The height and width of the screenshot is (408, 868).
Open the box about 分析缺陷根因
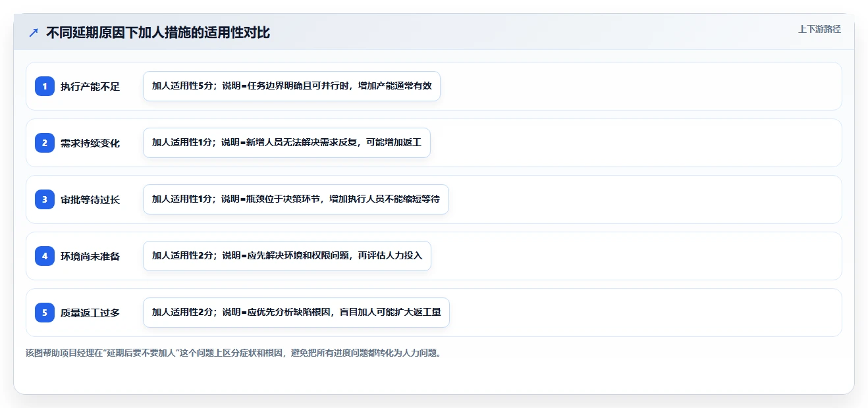point(296,313)
